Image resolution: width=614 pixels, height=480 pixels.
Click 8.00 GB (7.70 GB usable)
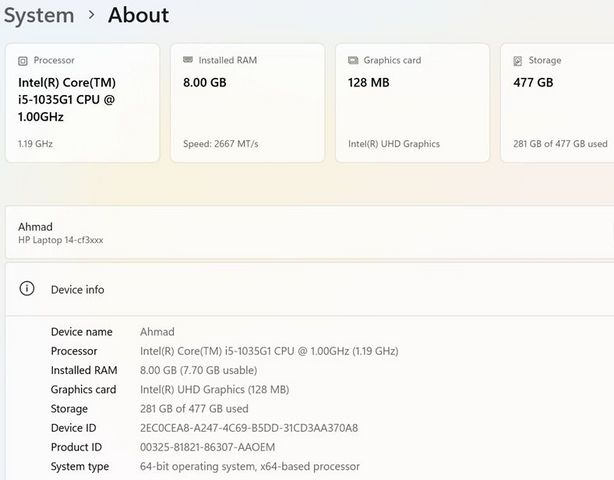(x=199, y=370)
